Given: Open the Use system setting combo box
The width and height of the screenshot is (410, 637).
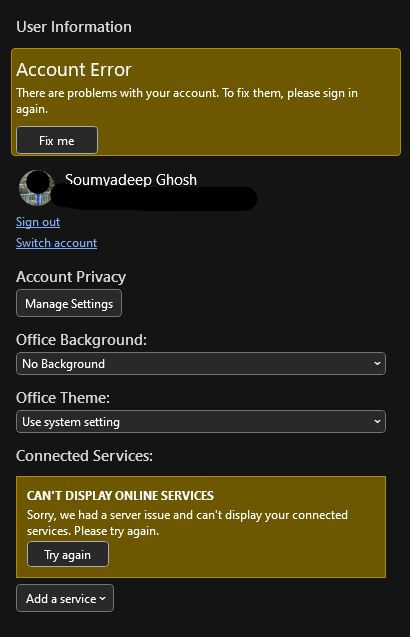Looking at the screenshot, I should tap(201, 422).
